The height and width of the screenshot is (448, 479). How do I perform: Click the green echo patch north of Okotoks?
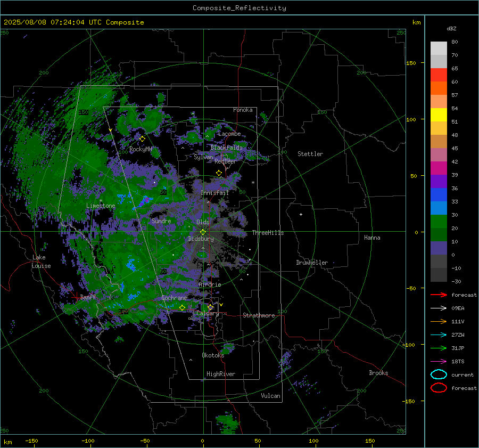tap(228, 348)
